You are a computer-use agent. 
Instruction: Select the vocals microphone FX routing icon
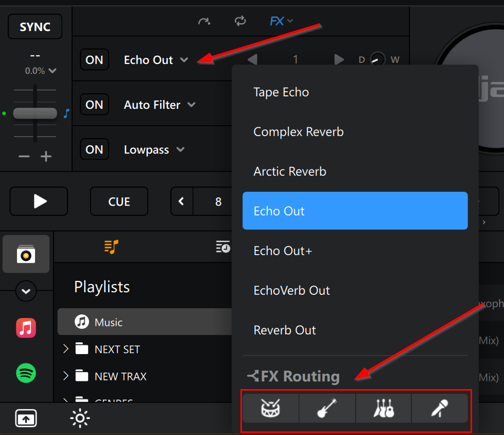440,408
